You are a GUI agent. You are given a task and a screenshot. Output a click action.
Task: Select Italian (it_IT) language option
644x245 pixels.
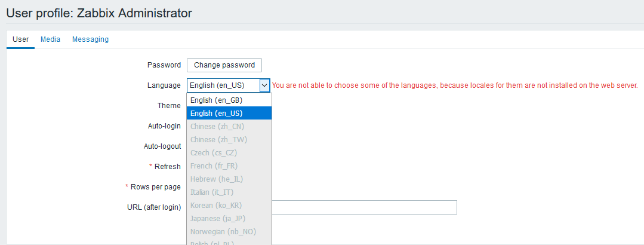pyautogui.click(x=229, y=192)
